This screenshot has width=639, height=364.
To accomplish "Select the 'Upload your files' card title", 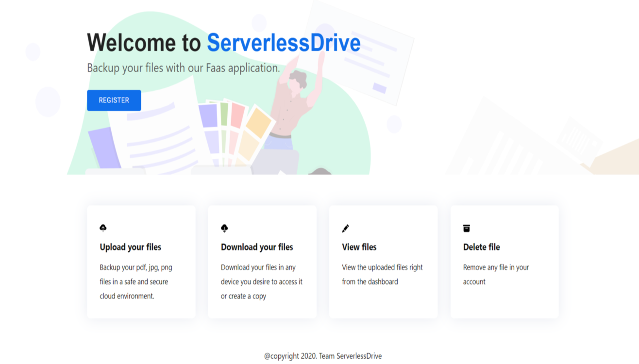I will pyautogui.click(x=130, y=247).
